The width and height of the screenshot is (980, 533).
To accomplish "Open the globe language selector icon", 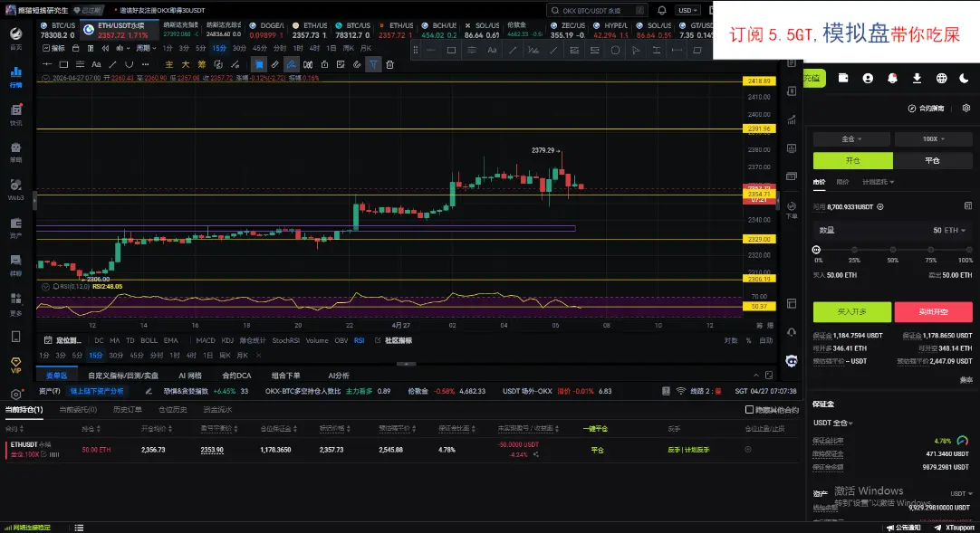I will pos(941,78).
